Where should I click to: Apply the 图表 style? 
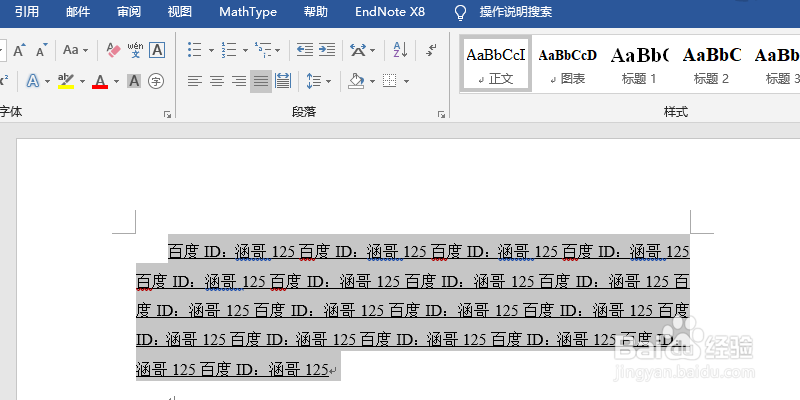pyautogui.click(x=567, y=64)
